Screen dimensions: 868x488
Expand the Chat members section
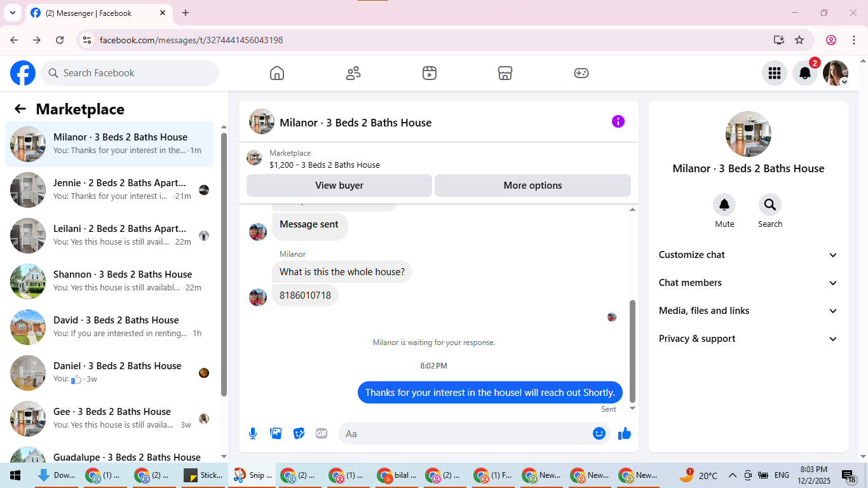point(749,283)
